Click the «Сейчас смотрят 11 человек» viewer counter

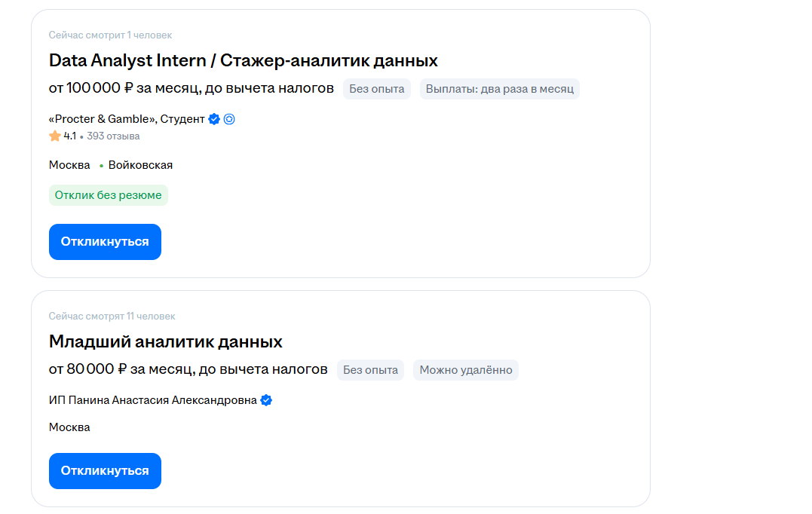coord(112,316)
